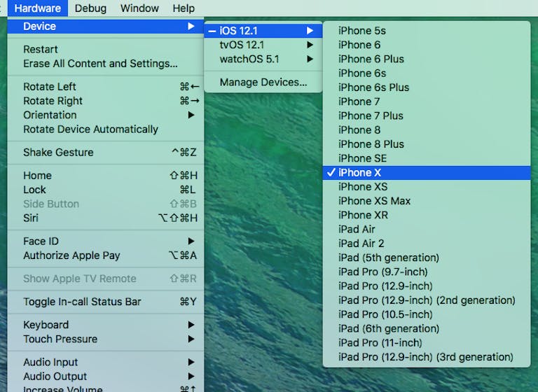Select Erase All Content and Settings
538x392 pixels.
click(x=106, y=64)
